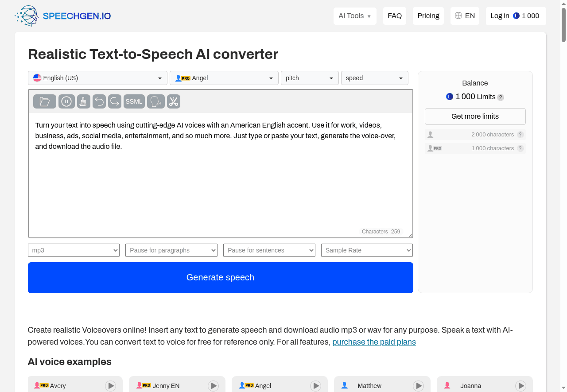Expand the Sample Rate dropdown
This screenshot has height=392, width=567.
(x=367, y=250)
